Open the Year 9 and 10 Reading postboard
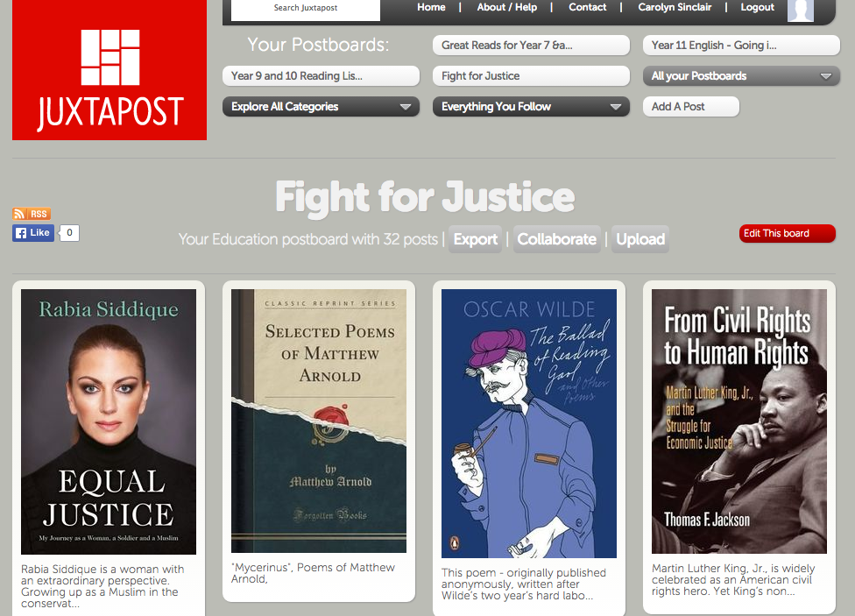The width and height of the screenshot is (855, 616). pos(321,76)
